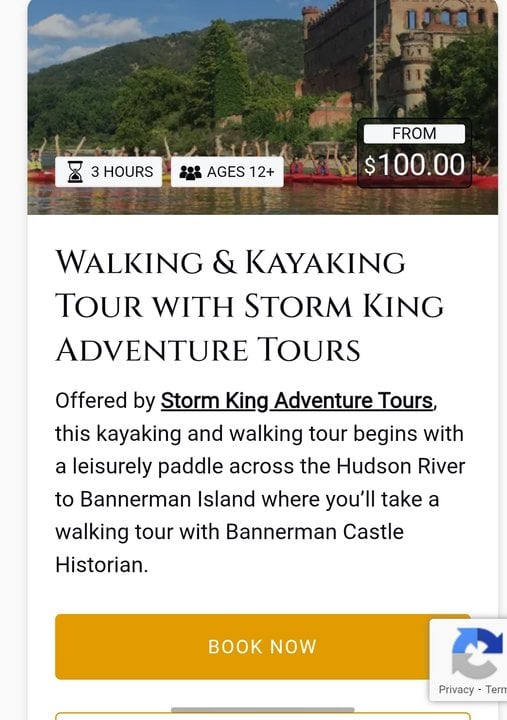Image resolution: width=507 pixels, height=720 pixels.
Task: Click the 100.00 price amount
Action: point(420,165)
